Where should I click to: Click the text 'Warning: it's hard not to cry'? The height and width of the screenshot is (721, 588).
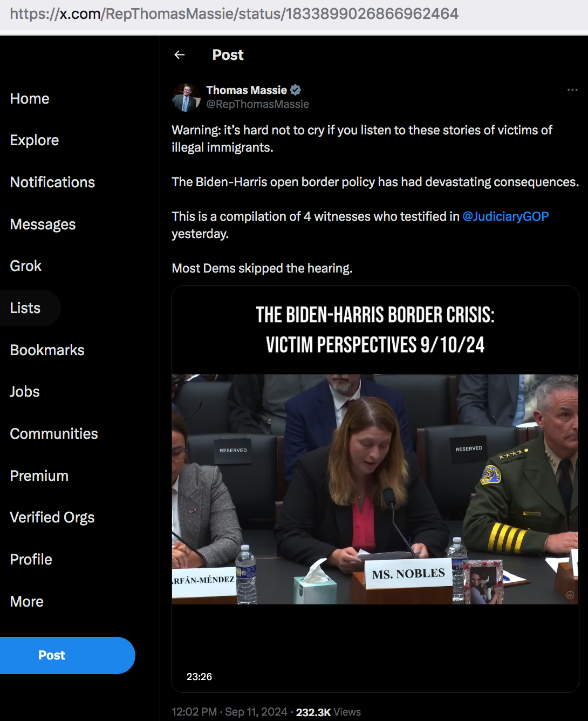248,130
